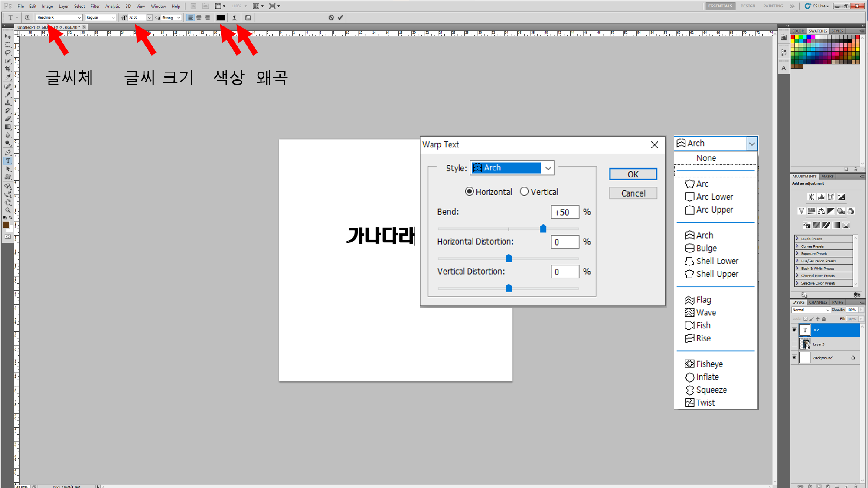Click center text alignment icon
868x488 pixels.
tap(199, 18)
